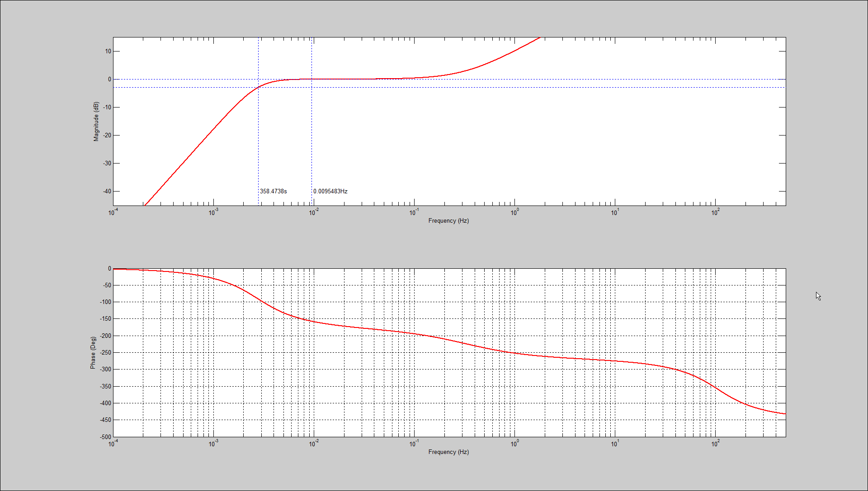Screen dimensions: 868x491
Task: Select the 0.0095483Hz marker annotation text
Action: pos(330,191)
